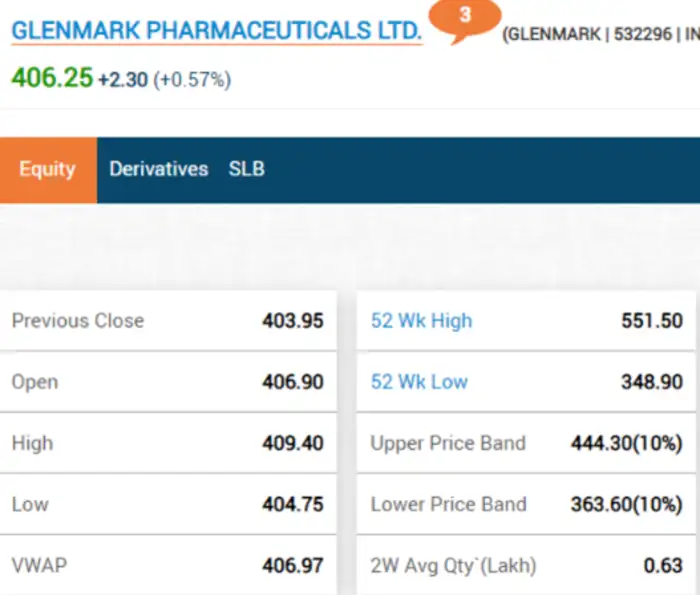This screenshot has height=595, width=700.
Task: Click the 52 week high value 551.50
Action: click(651, 321)
